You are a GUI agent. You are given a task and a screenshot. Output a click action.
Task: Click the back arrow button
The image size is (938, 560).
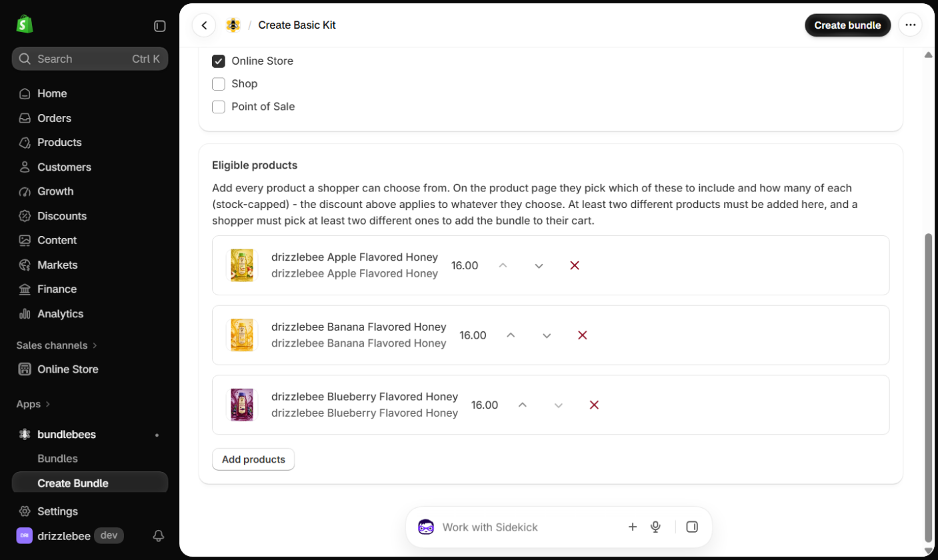point(204,25)
